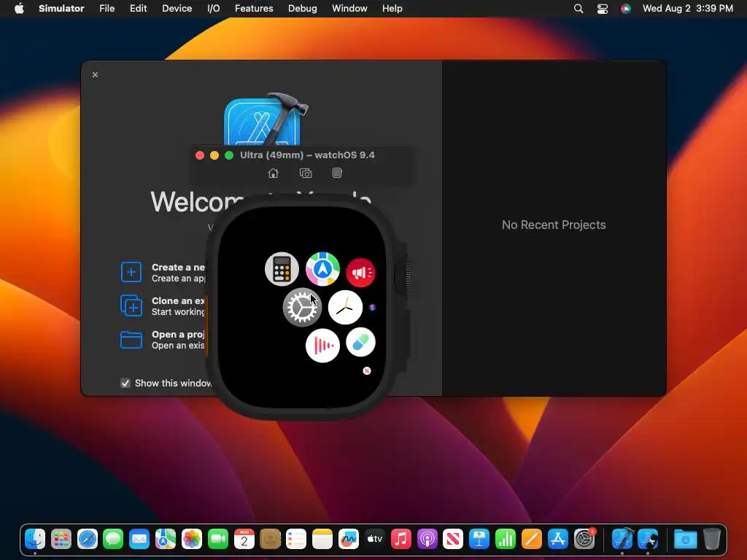The width and height of the screenshot is (747, 560).
Task: Click the Spotlight search icon in menu bar
Action: [x=578, y=9]
